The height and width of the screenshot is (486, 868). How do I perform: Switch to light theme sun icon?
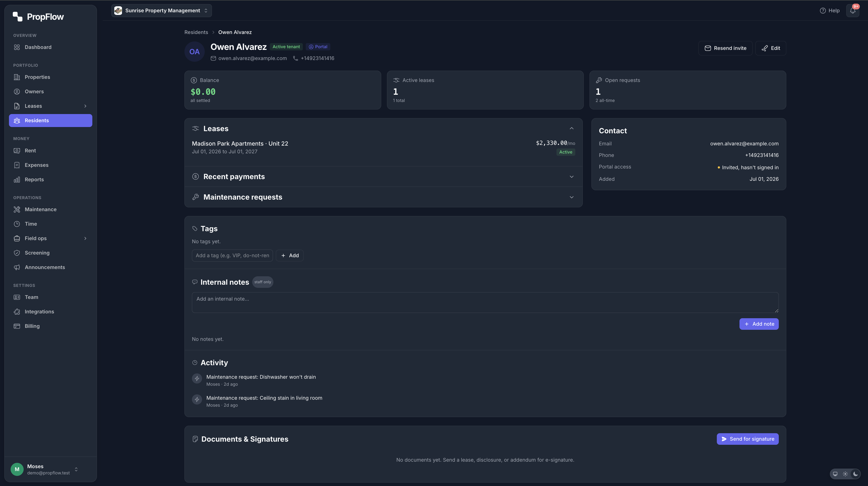tap(845, 474)
